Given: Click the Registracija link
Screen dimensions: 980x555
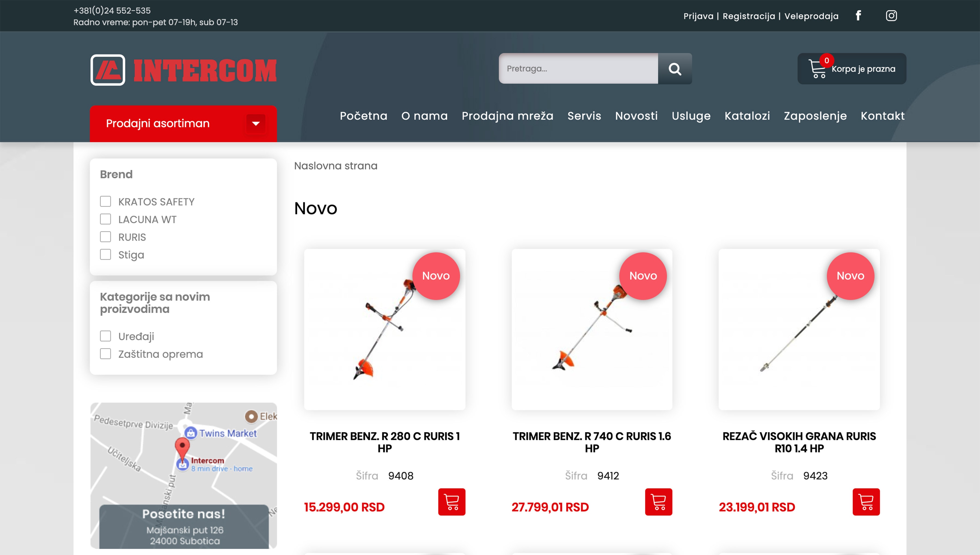Looking at the screenshot, I should tap(749, 16).
